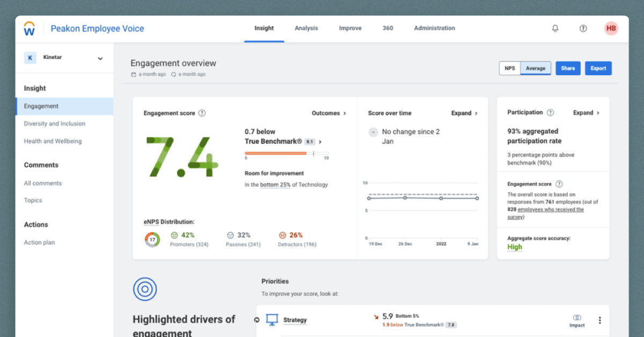Open the HB user avatar menu

611,28
